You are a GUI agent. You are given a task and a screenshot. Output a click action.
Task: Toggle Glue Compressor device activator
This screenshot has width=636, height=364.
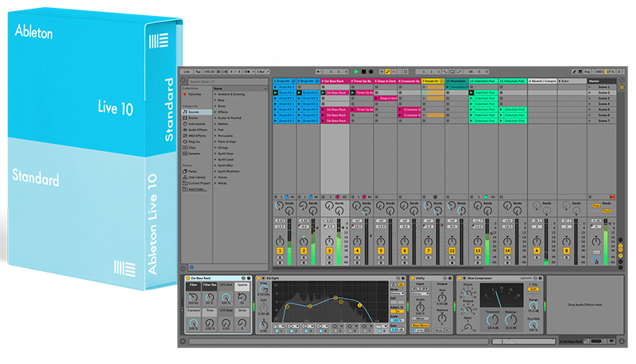460,278
